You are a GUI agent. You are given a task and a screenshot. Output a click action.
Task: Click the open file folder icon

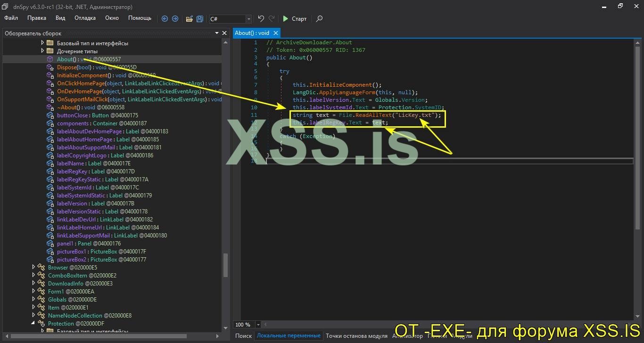point(189,19)
